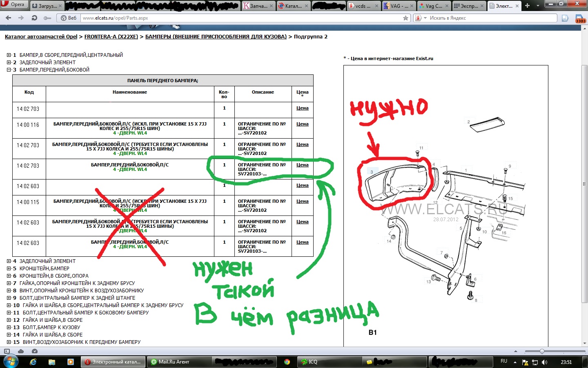This screenshot has width=588, height=368.
Task: Collapse item 3 БАМПЕР,ПЕРЕДНИЙ,БОКОВОЙ
Action: point(9,70)
